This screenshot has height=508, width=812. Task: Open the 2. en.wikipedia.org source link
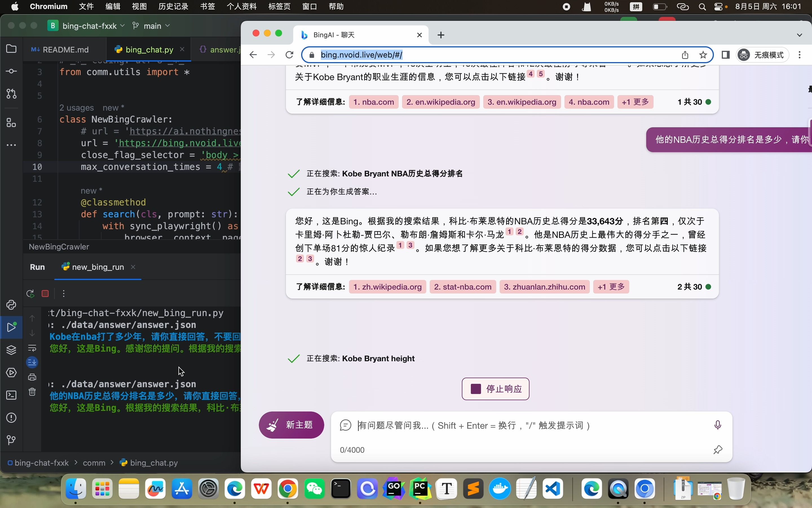click(x=441, y=102)
